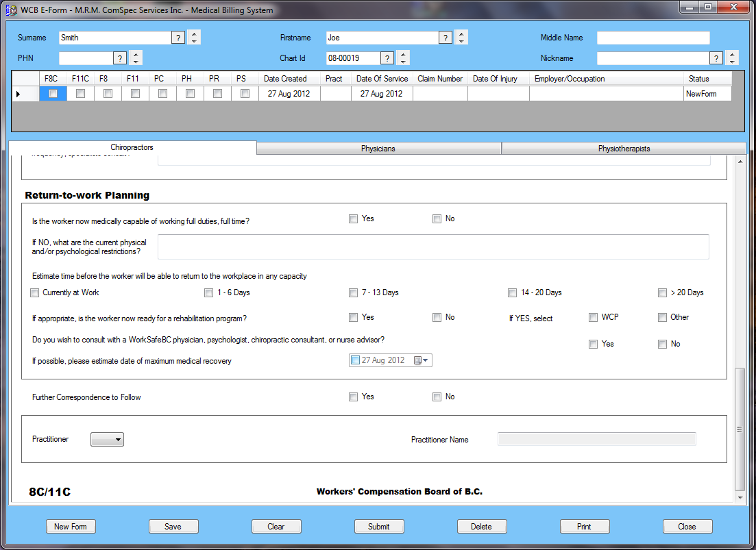
Task: Open the calendar icon in recovery date picker
Action: tap(420, 360)
